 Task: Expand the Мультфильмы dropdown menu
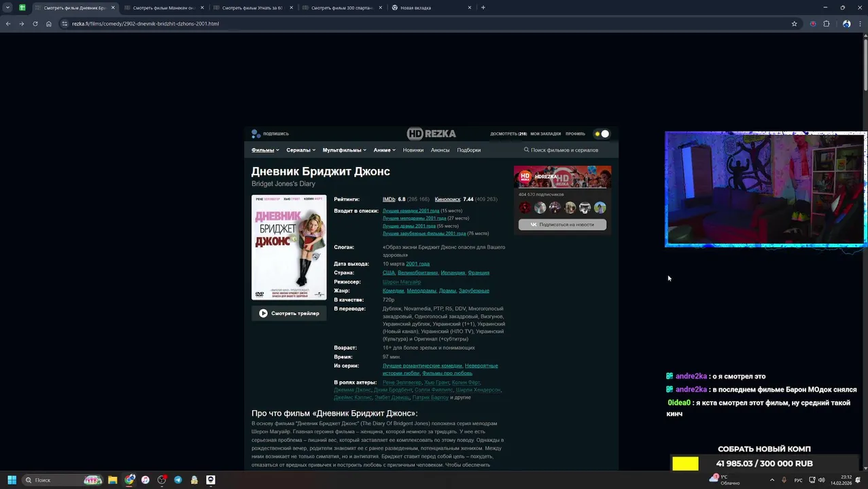tap(345, 150)
